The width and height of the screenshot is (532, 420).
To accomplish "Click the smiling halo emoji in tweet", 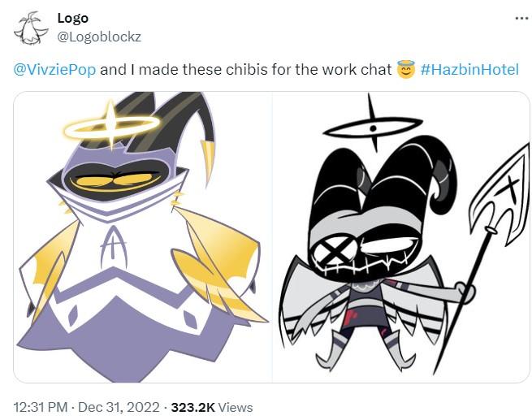I will tap(406, 70).
